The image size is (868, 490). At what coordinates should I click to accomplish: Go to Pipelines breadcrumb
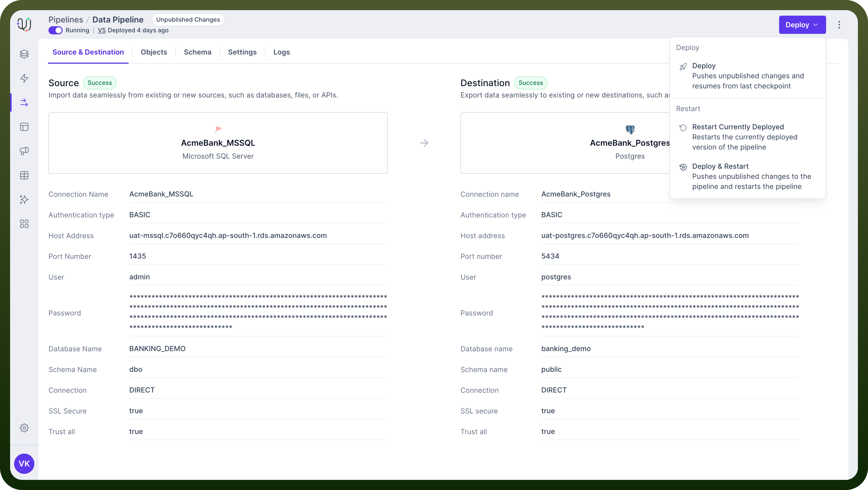click(x=66, y=20)
